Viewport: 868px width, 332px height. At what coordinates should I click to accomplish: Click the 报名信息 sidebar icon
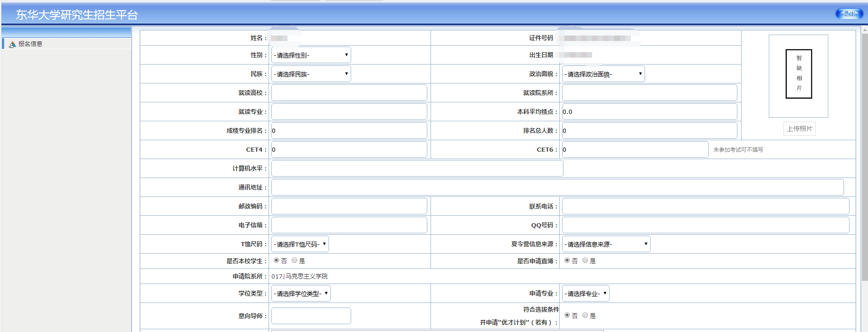12,44
